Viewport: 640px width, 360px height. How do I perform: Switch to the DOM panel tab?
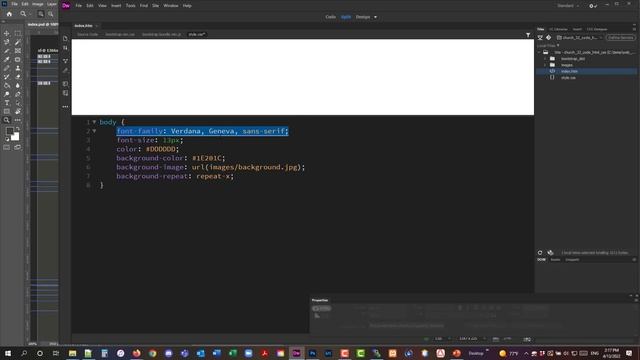point(541,260)
